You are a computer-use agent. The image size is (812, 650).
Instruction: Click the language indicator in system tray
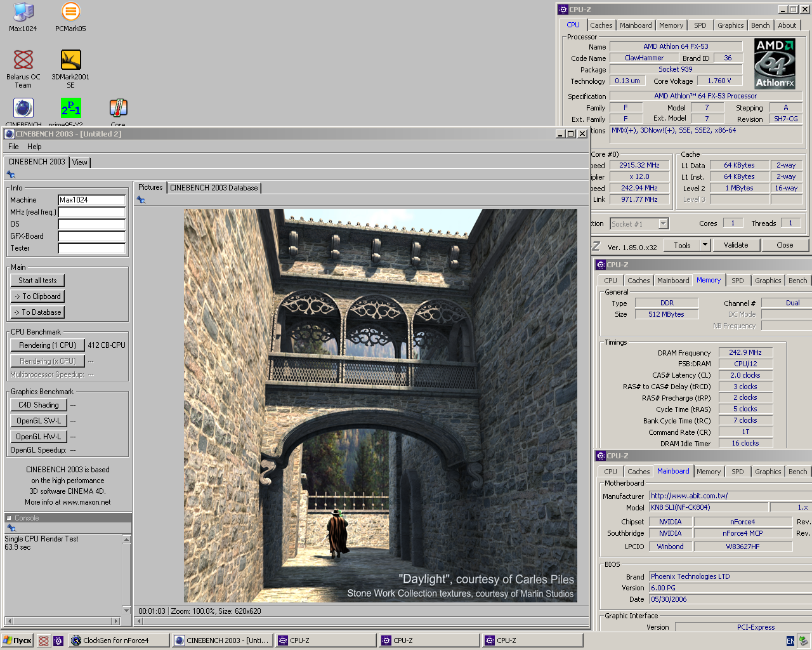tap(790, 641)
